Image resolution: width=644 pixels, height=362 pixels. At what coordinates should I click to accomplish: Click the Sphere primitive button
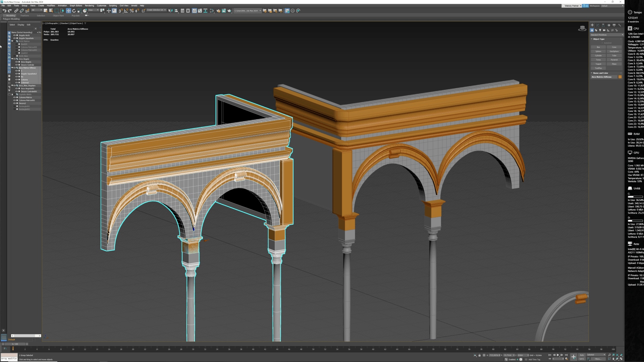598,51
